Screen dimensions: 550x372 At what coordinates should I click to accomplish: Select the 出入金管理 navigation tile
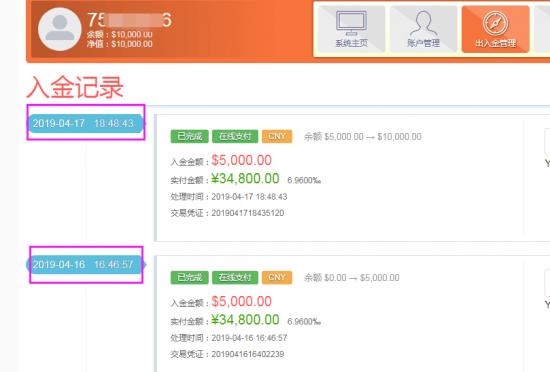click(x=495, y=29)
